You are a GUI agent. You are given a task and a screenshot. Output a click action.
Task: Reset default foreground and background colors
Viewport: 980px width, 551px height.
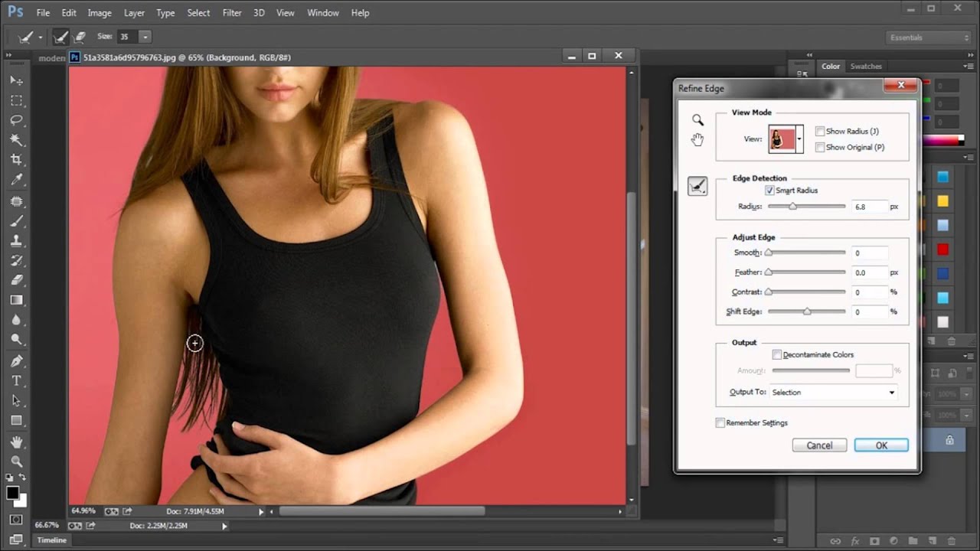pos(9,478)
